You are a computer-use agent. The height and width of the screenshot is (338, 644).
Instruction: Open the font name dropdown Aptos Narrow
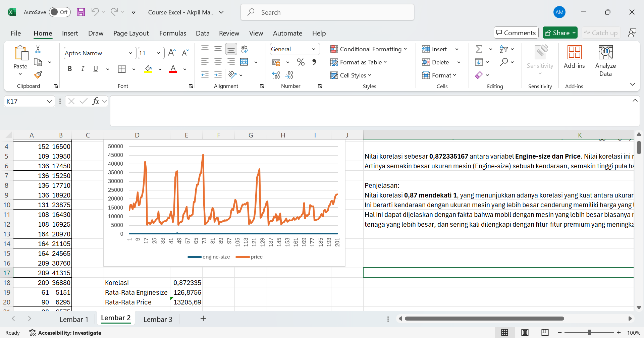coord(130,53)
